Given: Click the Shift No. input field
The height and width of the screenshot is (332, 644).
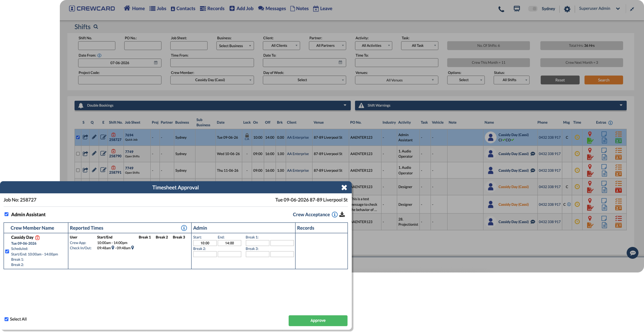Looking at the screenshot, I should click(97, 46).
